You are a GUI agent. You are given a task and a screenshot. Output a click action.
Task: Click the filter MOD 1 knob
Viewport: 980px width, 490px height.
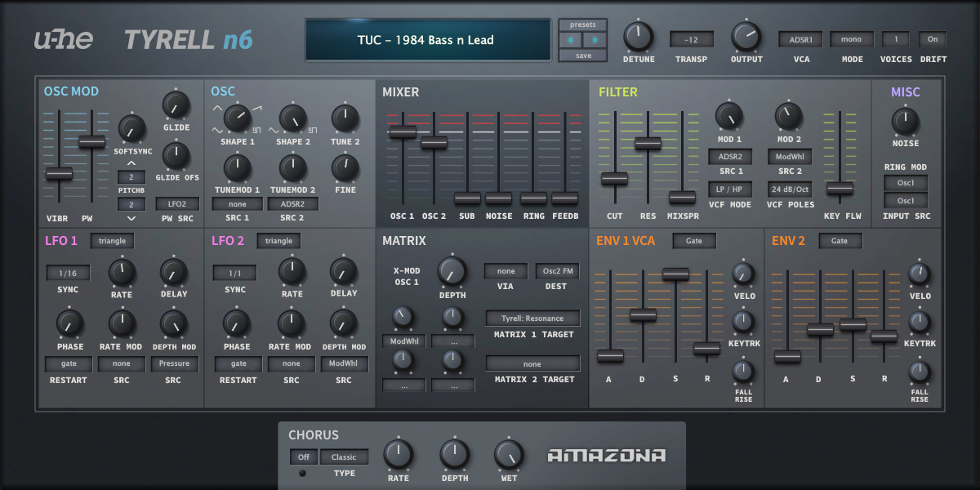pos(729,116)
